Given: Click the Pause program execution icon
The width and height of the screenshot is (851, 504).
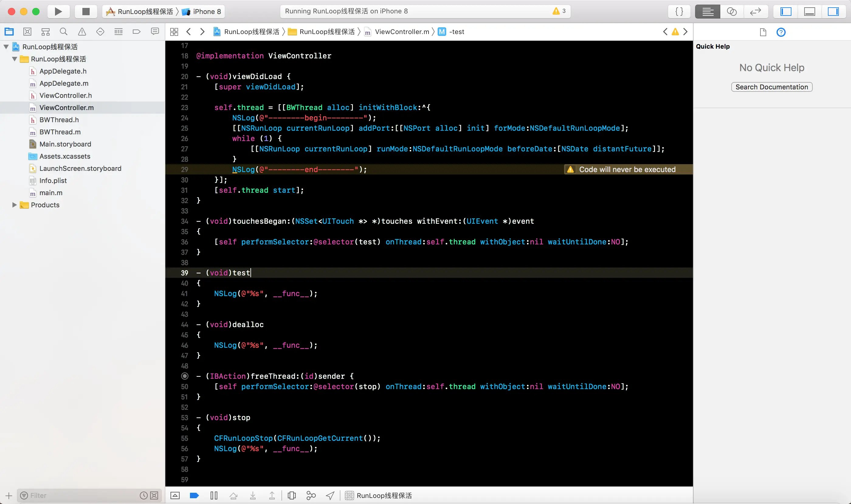Looking at the screenshot, I should pos(214,495).
